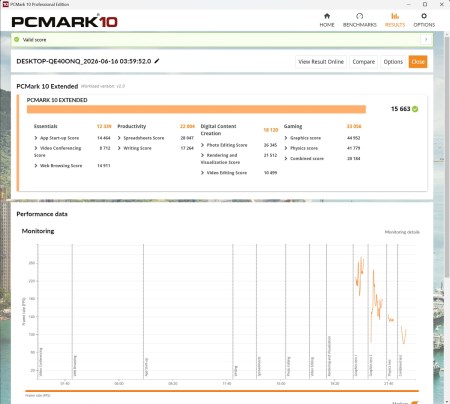Go to the Home section
This screenshot has width=450, height=404.
pos(327,20)
